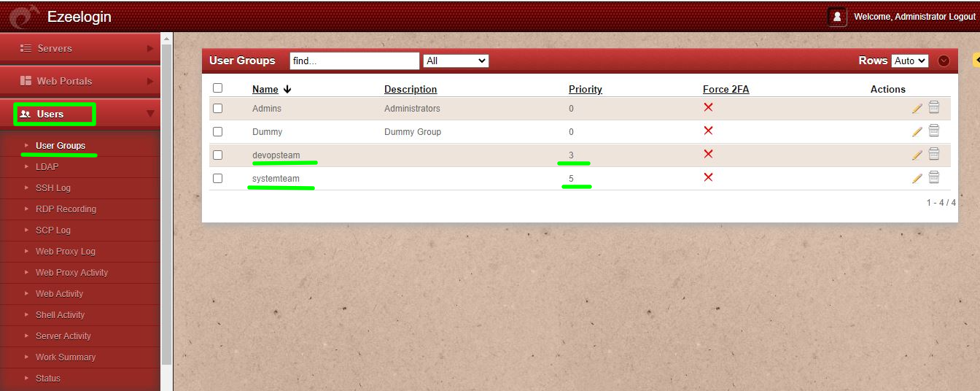Click the sort arrow next to Name
The image size is (980, 391).
coord(287,89)
